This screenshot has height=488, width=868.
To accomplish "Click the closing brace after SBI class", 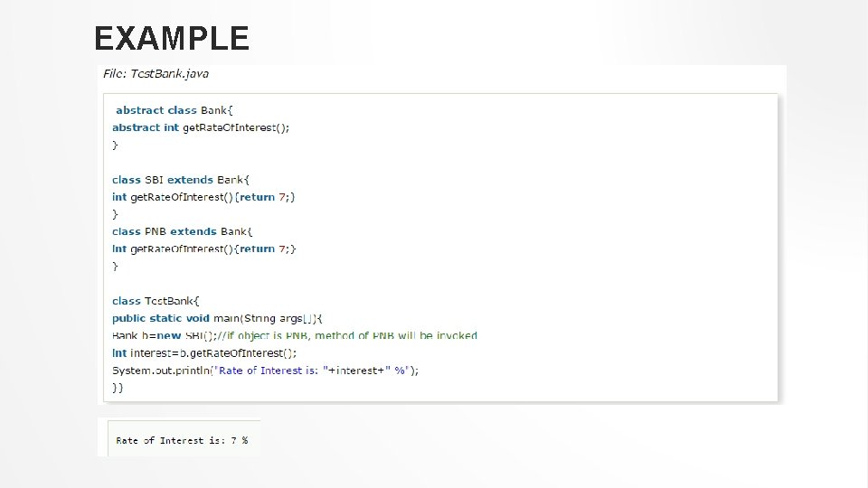I will coord(115,214).
